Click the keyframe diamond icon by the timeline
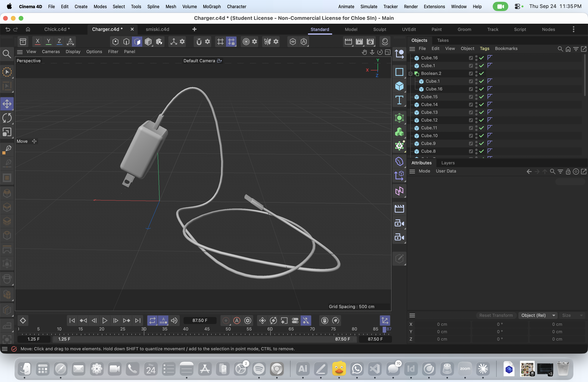Screen dimensions: 588x382 click(x=23, y=321)
